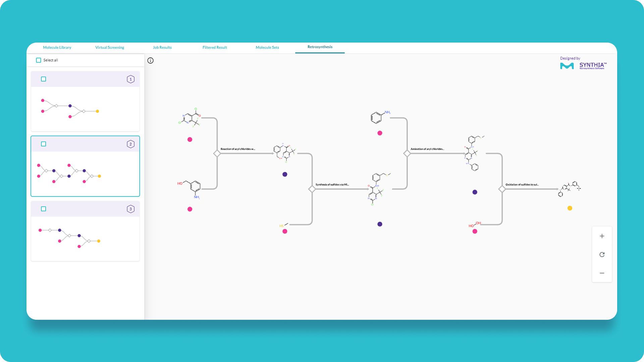Screen dimensions: 644x362
Task: Click hexagon badge number 2
Action: (x=130, y=144)
